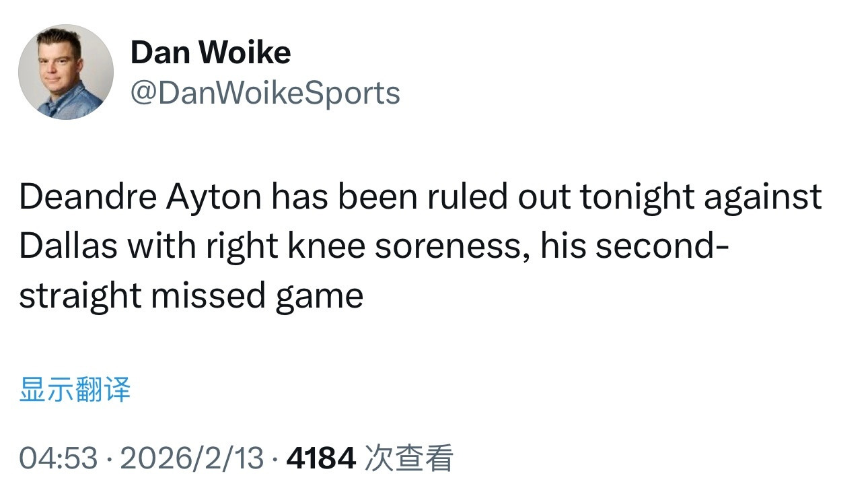This screenshot has width=868, height=490.
Task: Open Dan Woike's profile avatar photo
Action: click(66, 73)
